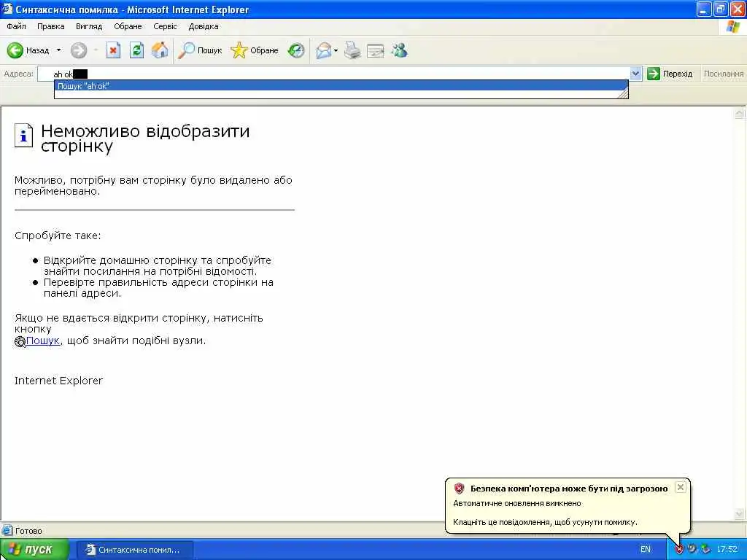Select the Синтаксична помил... taskbar button
The height and width of the screenshot is (560, 747).
click(135, 550)
